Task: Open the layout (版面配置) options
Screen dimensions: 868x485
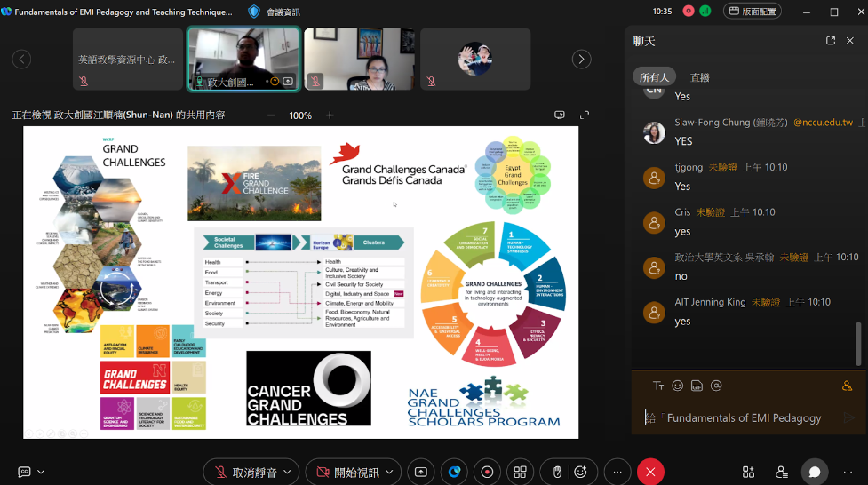Action: click(753, 11)
